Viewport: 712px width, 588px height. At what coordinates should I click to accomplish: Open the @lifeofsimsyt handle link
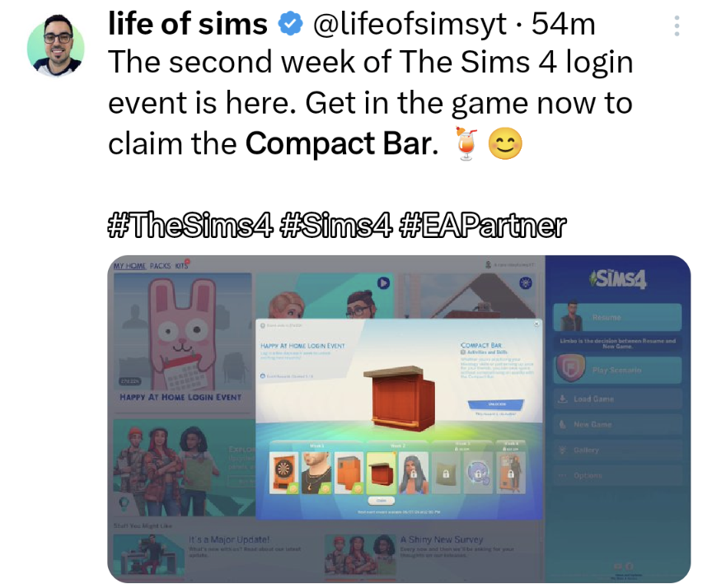[409, 24]
